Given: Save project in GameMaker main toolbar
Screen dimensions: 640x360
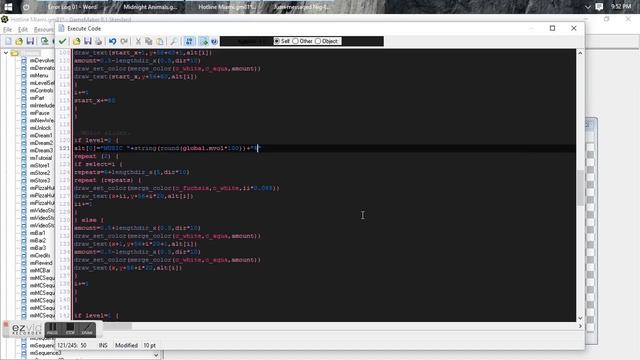Looking at the screenshot, I should pyautogui.click(x=30, y=41).
